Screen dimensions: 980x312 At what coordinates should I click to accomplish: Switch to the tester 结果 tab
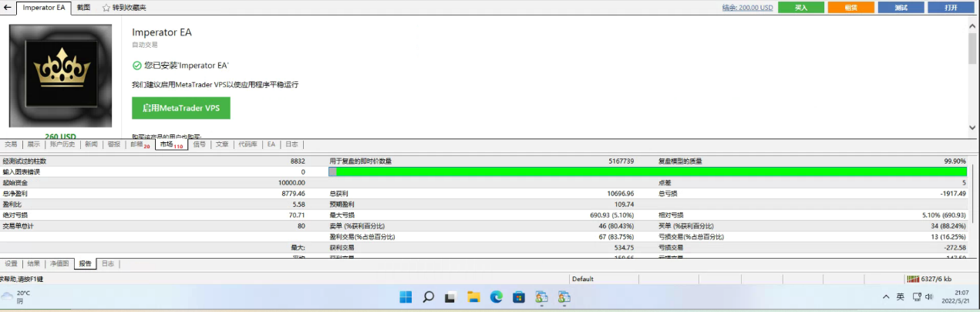(33, 263)
